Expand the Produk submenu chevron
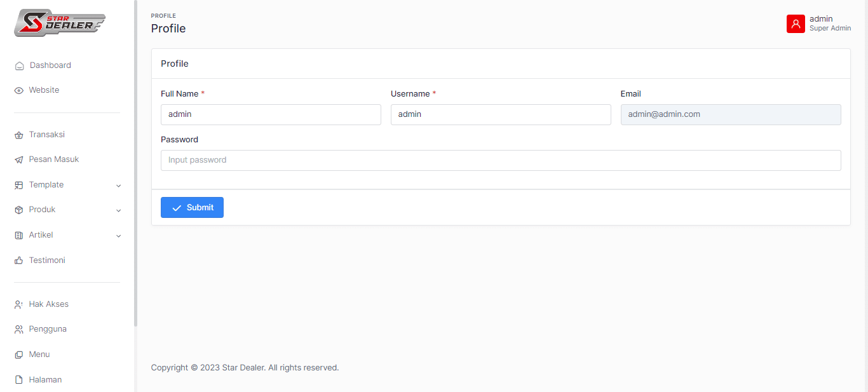 [118, 210]
